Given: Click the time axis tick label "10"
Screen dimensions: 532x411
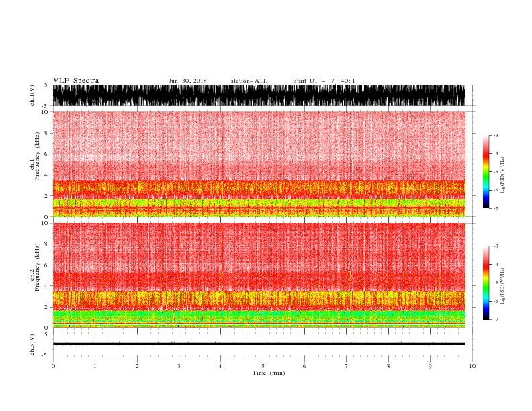Looking at the screenshot, I should pyautogui.click(x=472, y=366).
